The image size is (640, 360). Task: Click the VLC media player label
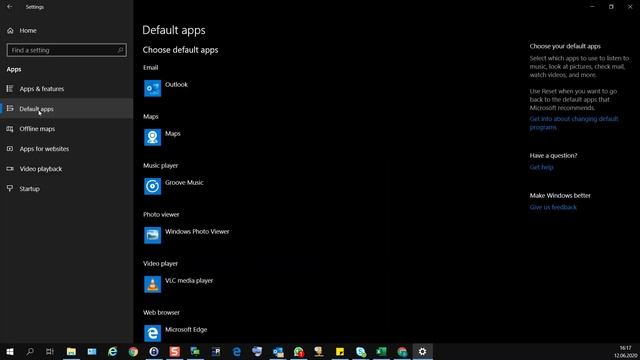click(189, 280)
